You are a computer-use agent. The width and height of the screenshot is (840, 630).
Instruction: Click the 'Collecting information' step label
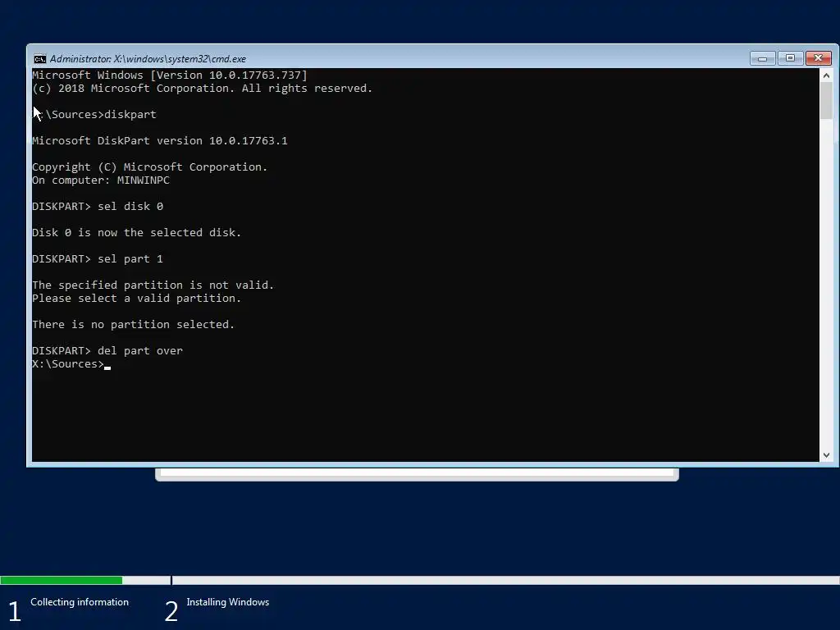coord(80,602)
